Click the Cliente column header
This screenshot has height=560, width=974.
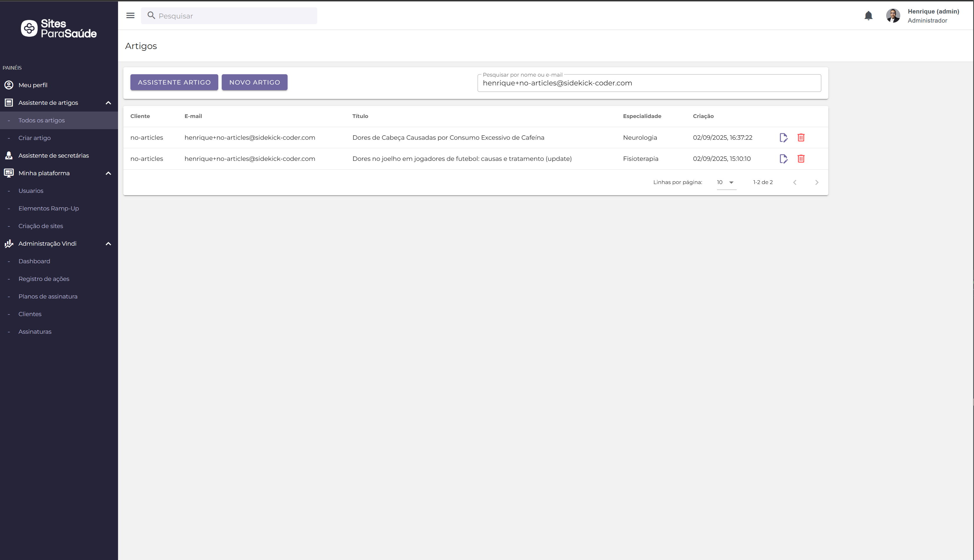click(140, 116)
